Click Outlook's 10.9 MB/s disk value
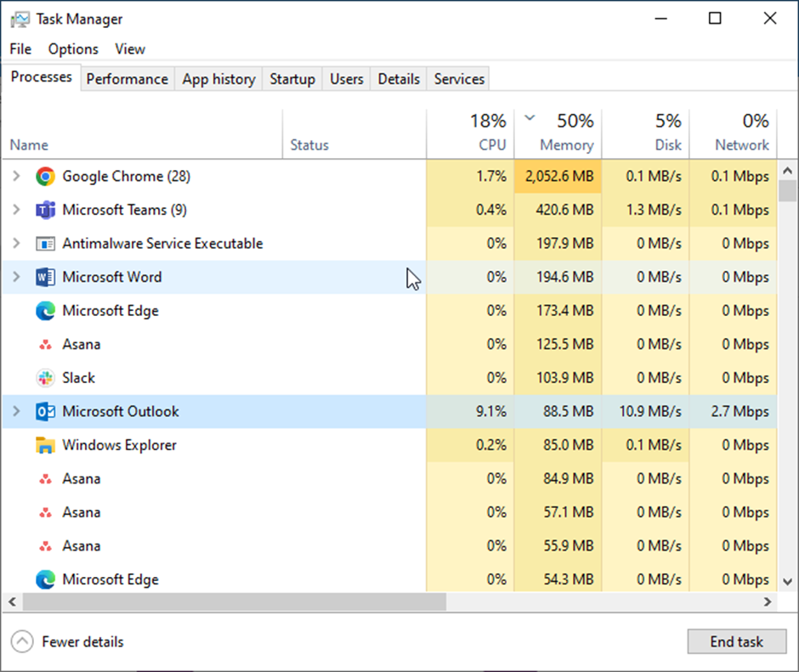Image resolution: width=799 pixels, height=672 pixels. 650,412
